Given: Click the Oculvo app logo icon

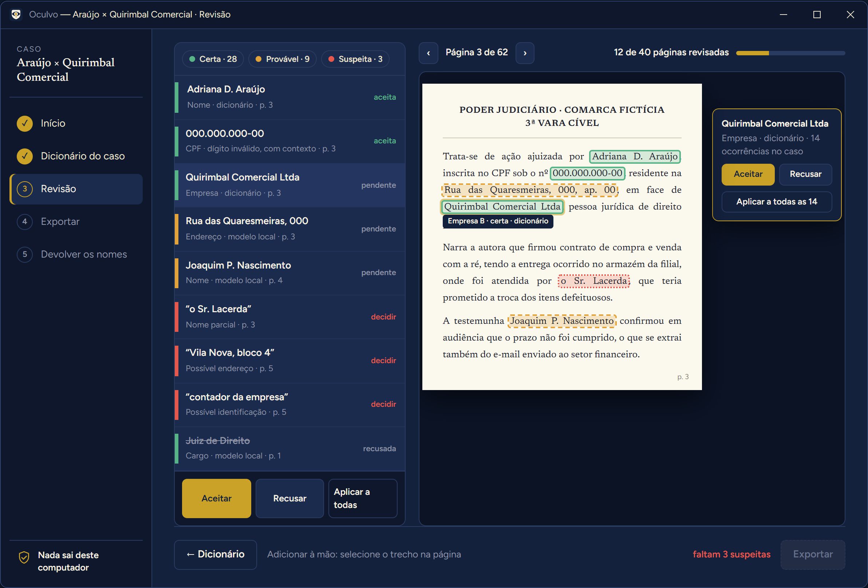Looking at the screenshot, I should [16, 15].
